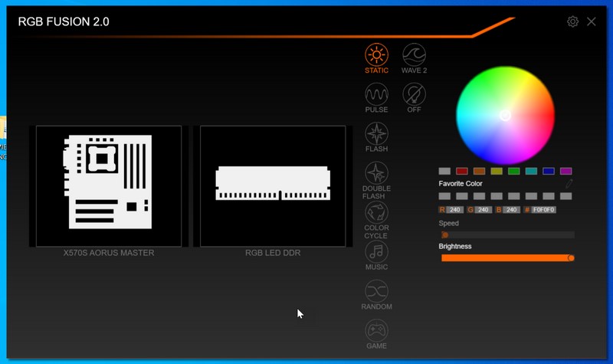The image size is (613, 364).
Task: Select the X570S AORUS MASTER motherboard tile
Action: 109,186
